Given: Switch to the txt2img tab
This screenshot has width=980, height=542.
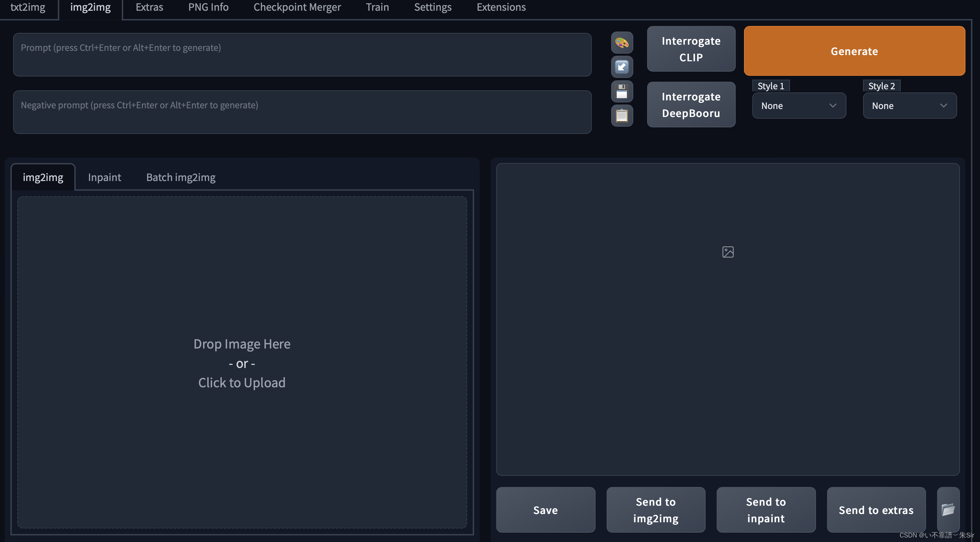Looking at the screenshot, I should [x=28, y=7].
